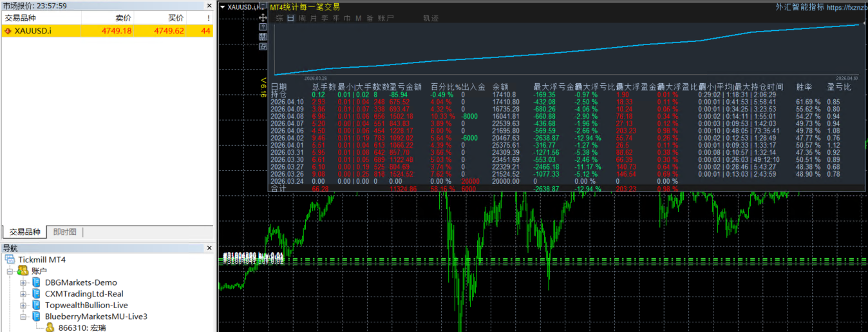Click the 合计 total row label
The height and width of the screenshot is (332, 868).
[x=278, y=189]
